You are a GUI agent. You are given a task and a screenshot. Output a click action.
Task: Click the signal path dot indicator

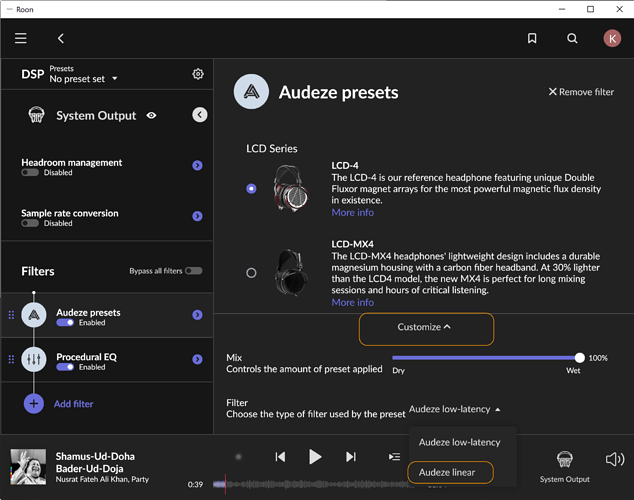pyautogui.click(x=239, y=457)
